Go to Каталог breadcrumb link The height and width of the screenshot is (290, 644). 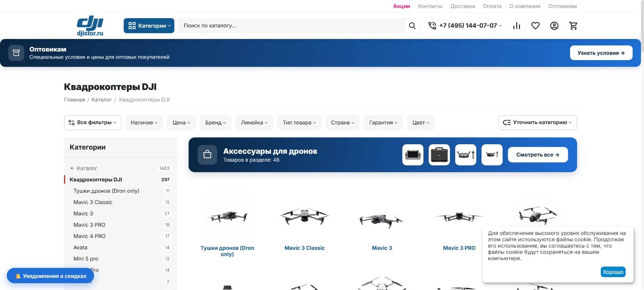pos(102,100)
